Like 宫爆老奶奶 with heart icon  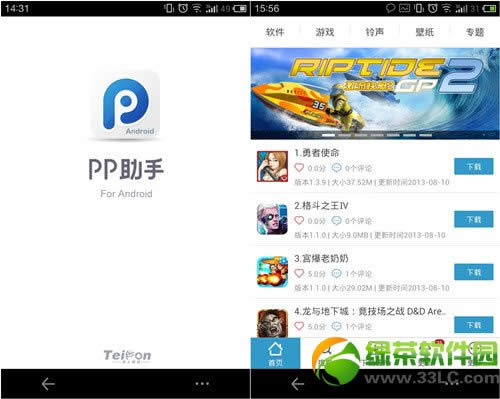click(x=299, y=273)
